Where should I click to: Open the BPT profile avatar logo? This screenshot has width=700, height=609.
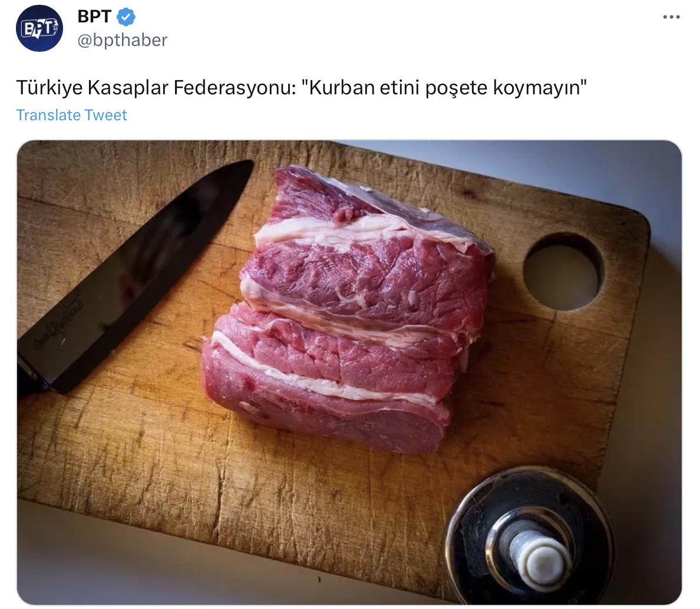coord(39,28)
